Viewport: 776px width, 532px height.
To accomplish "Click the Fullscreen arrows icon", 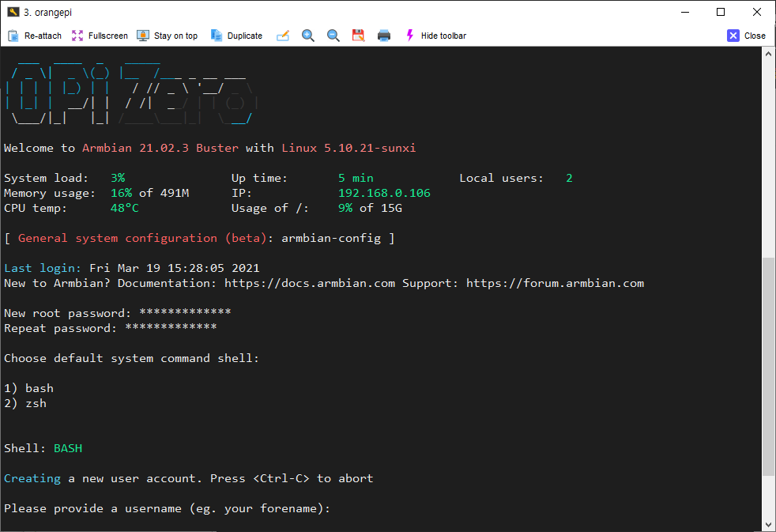I will [77, 36].
